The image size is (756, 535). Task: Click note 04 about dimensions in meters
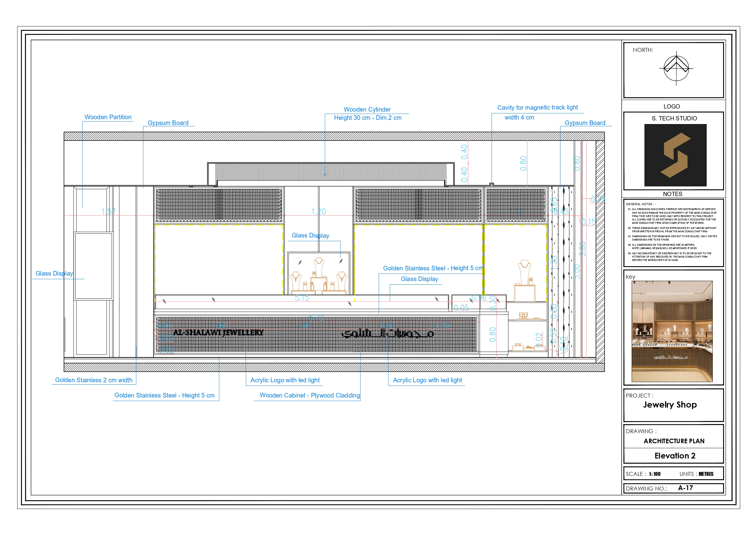pos(662,247)
